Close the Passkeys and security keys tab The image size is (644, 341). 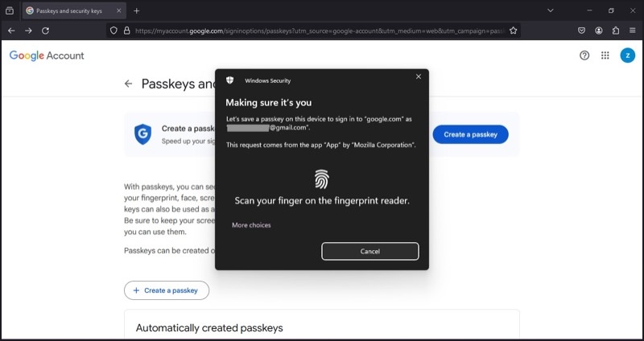click(x=118, y=10)
